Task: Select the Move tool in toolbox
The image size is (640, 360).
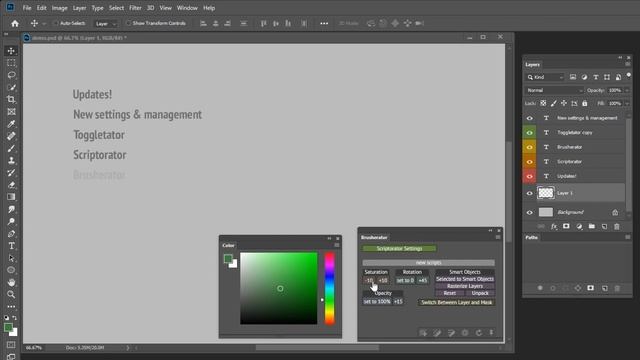Action: point(11,51)
